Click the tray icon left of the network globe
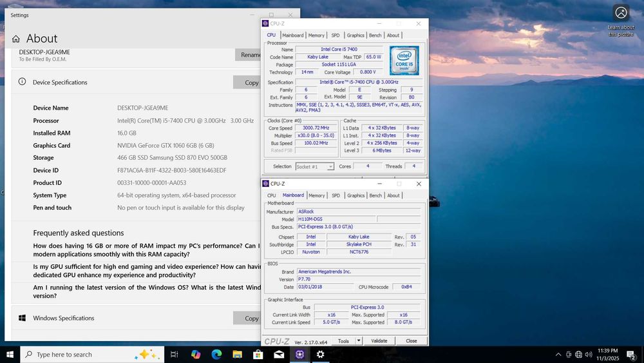644x363 pixels. click(569, 355)
